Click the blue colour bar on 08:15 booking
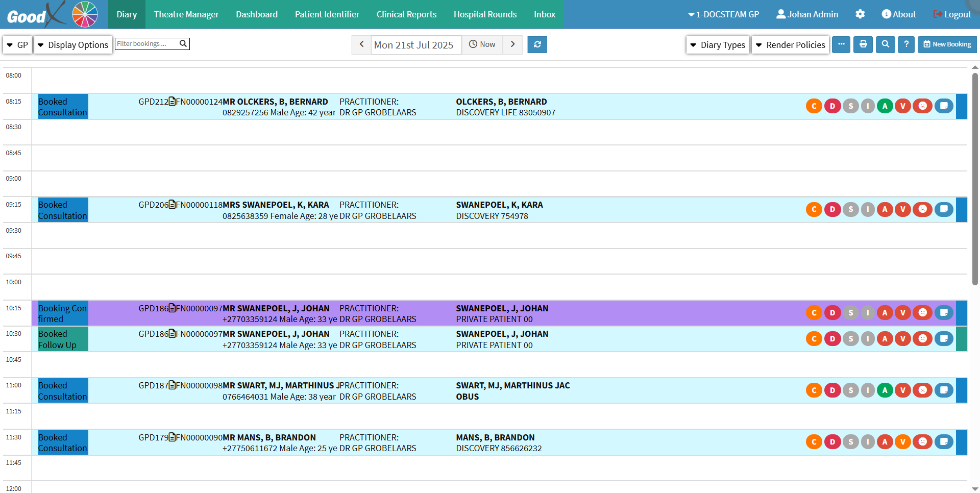The height and width of the screenshot is (493, 980). click(x=961, y=106)
